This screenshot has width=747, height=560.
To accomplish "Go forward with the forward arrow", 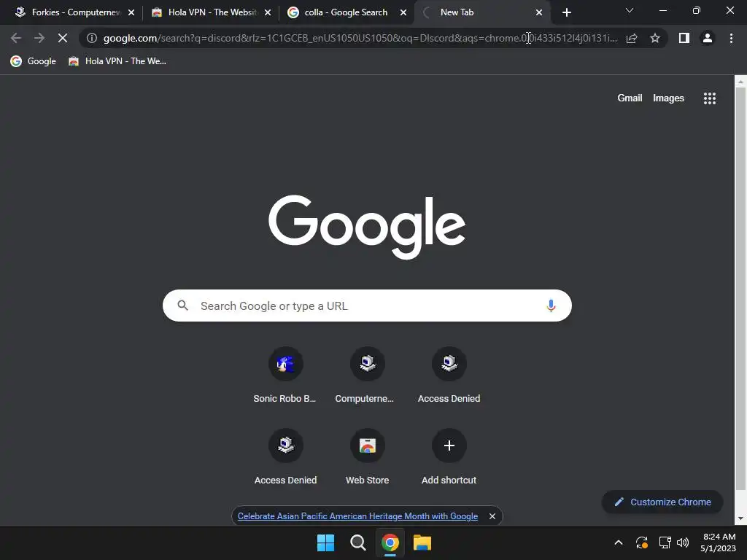I will 39,38.
